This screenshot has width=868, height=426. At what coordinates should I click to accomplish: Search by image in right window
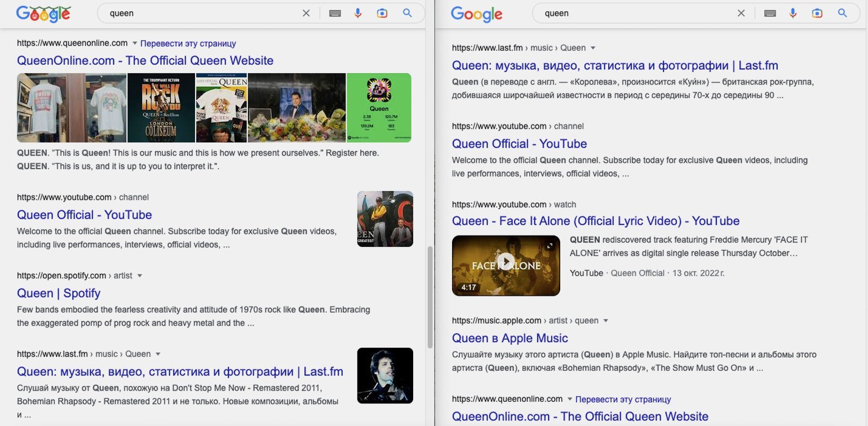[x=817, y=13]
